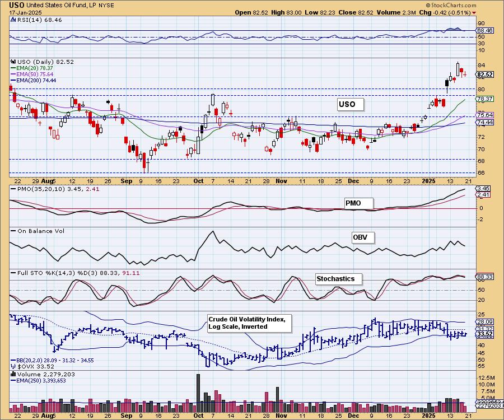Click the 88.33 stochastics value tag
This screenshot has height=420, width=504.
pos(485,277)
